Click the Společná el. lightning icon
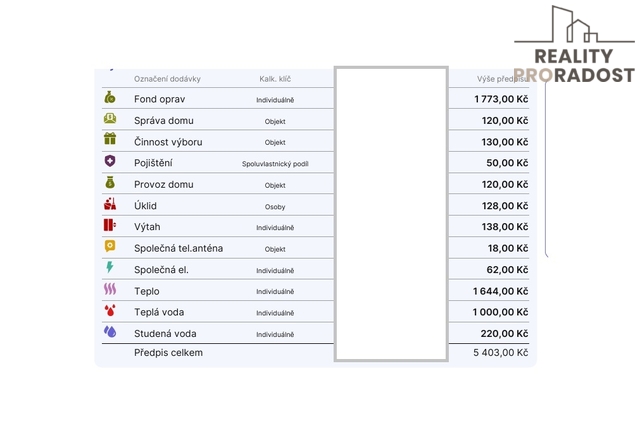 tap(109, 267)
